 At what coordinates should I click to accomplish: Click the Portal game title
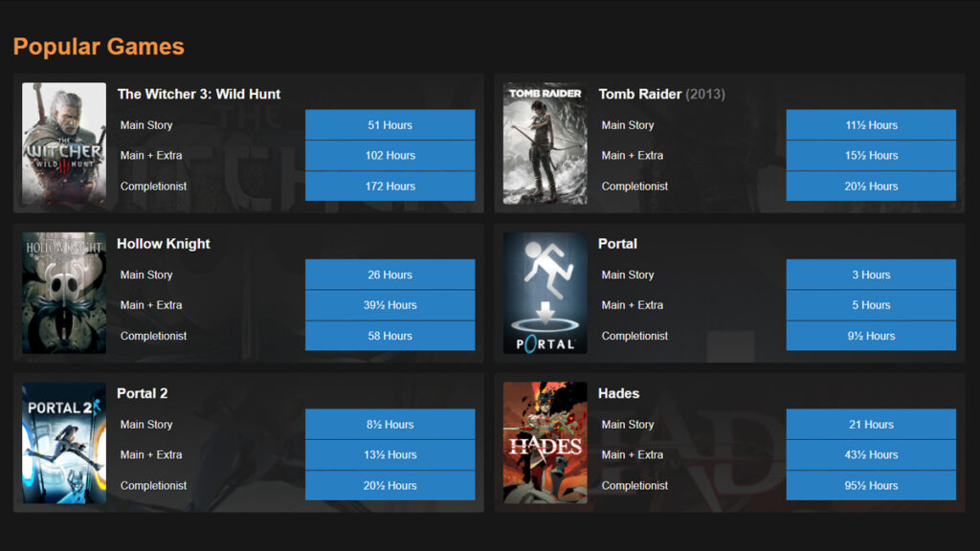[x=617, y=244]
